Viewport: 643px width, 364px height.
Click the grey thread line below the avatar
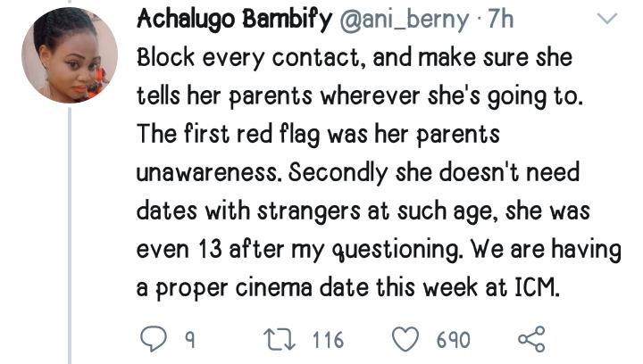(x=69, y=232)
